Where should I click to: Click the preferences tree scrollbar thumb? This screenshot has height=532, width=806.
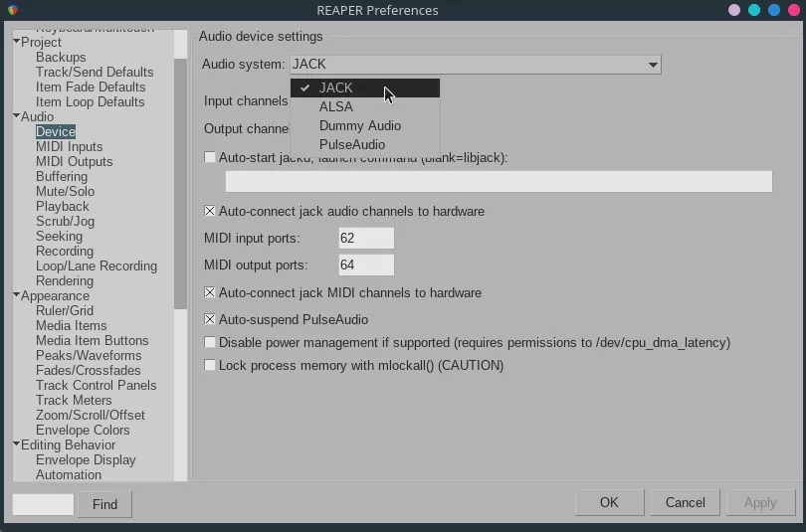coord(180,184)
